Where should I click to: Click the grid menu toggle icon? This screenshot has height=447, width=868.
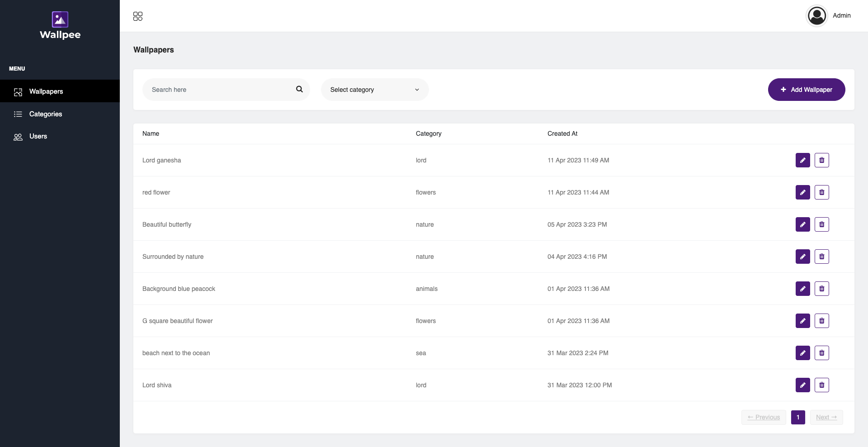(x=138, y=16)
